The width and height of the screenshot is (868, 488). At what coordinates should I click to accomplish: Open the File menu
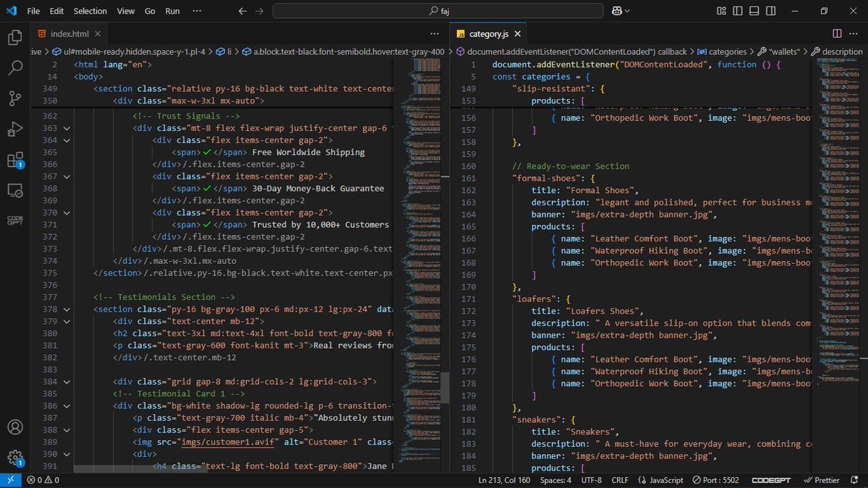click(x=33, y=11)
